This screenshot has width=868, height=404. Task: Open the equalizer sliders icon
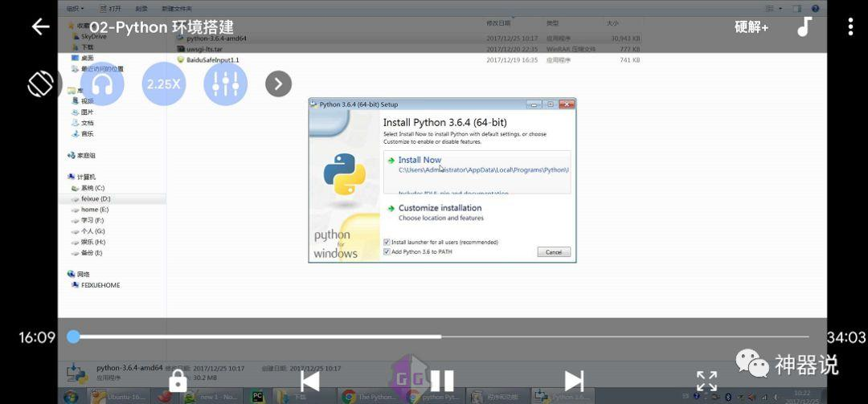(x=225, y=84)
